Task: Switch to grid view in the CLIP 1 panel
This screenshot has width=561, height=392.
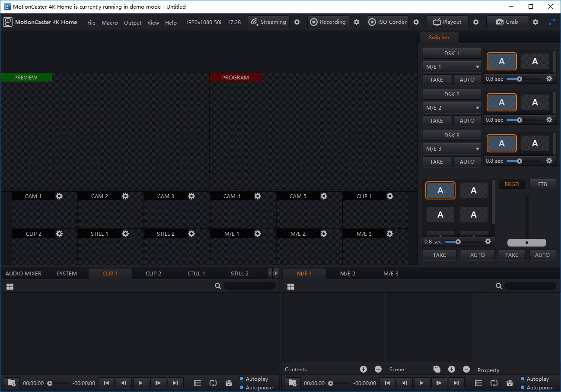Action: point(10,286)
